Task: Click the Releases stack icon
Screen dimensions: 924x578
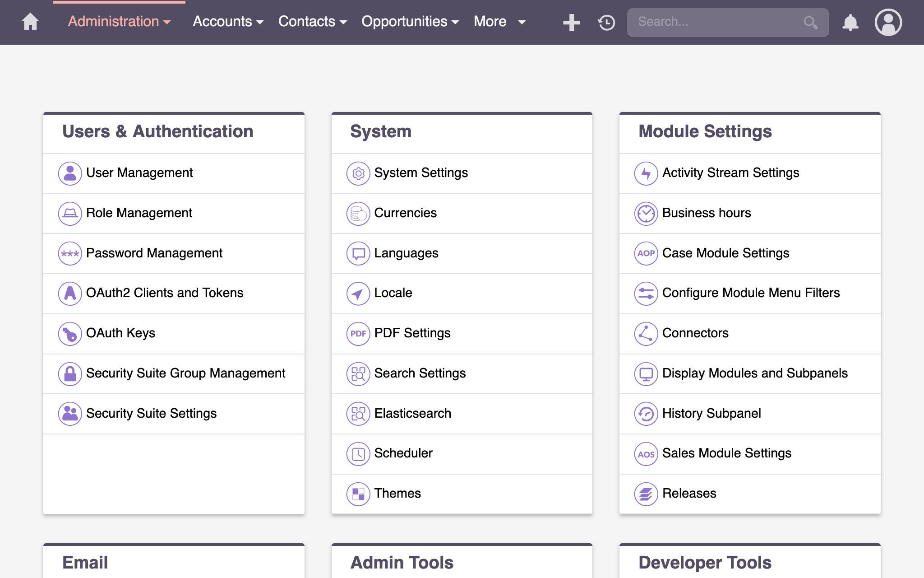Action: [646, 494]
